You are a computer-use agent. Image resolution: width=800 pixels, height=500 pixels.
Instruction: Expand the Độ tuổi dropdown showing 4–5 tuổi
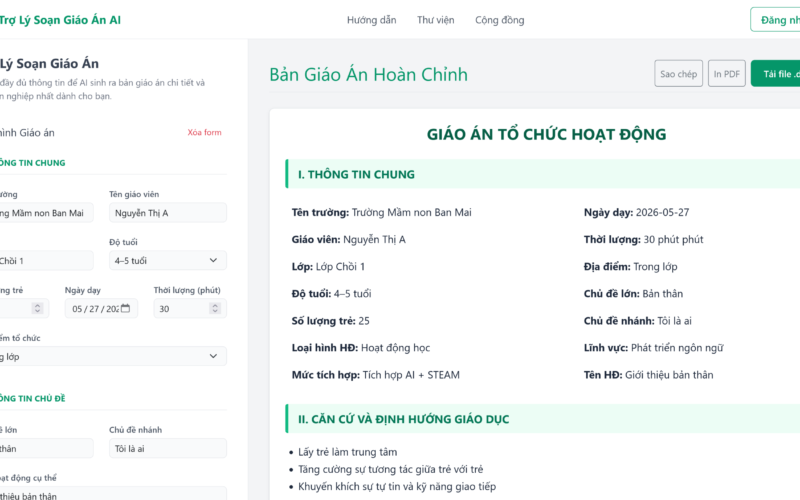[x=167, y=260]
